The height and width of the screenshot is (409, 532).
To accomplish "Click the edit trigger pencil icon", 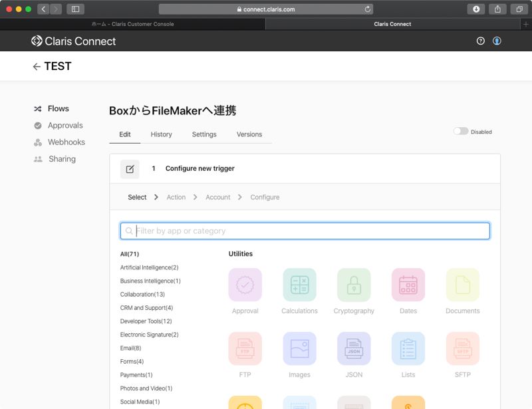I will click(130, 169).
